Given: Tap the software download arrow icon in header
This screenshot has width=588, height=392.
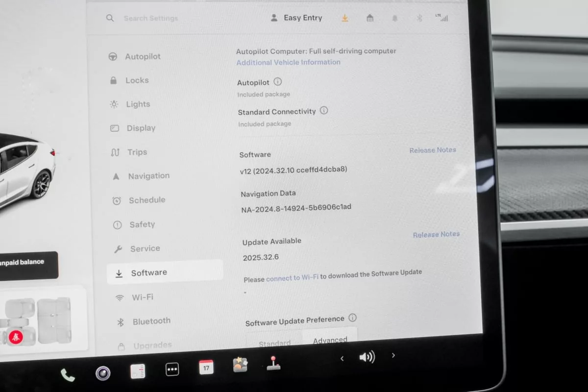Looking at the screenshot, I should click(345, 18).
